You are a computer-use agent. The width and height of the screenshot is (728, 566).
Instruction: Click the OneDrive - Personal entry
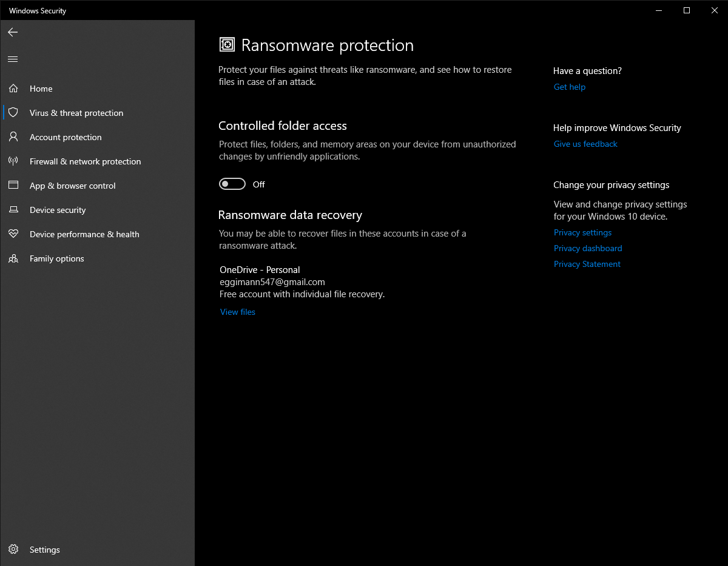pos(260,270)
